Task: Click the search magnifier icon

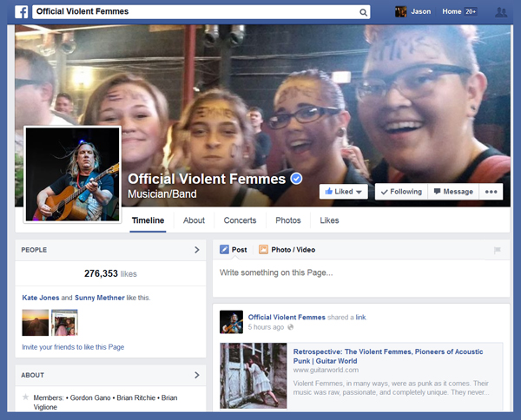Action: click(x=363, y=12)
